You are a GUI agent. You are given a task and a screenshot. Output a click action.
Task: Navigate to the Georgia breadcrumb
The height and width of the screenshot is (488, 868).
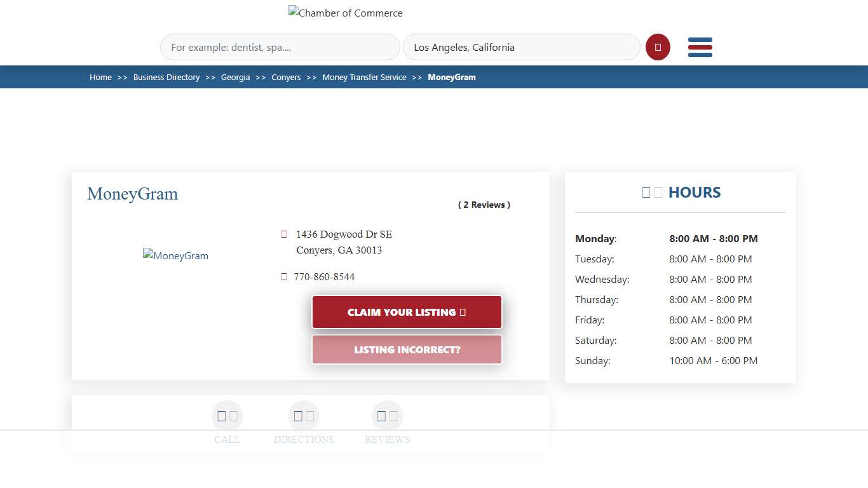tap(235, 77)
